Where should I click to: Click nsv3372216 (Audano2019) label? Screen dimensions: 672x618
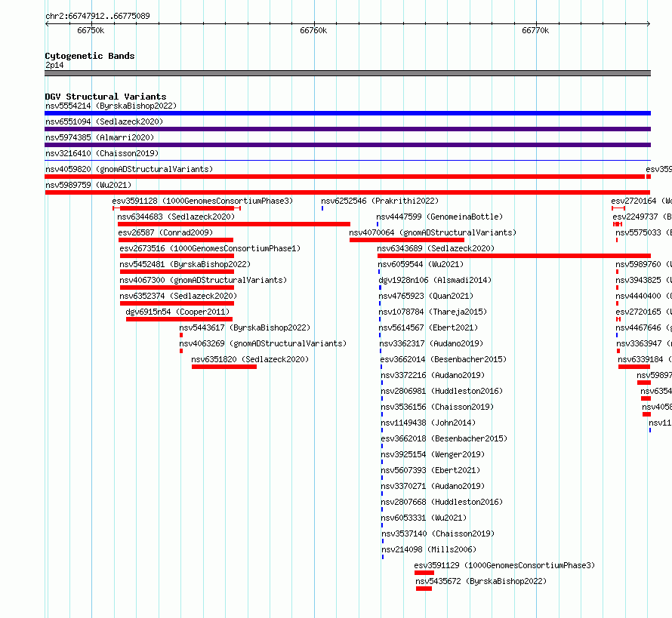433,375
